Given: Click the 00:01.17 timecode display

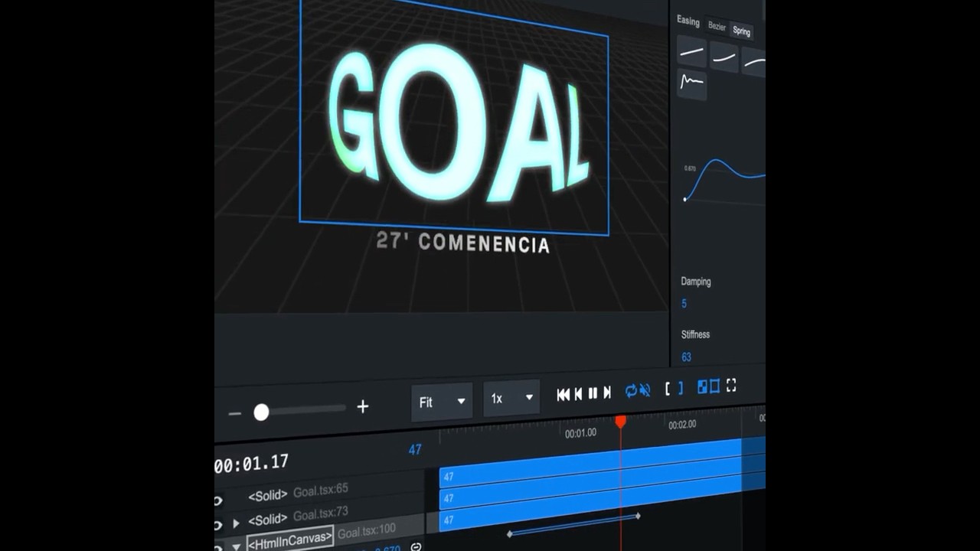Looking at the screenshot, I should (x=251, y=464).
